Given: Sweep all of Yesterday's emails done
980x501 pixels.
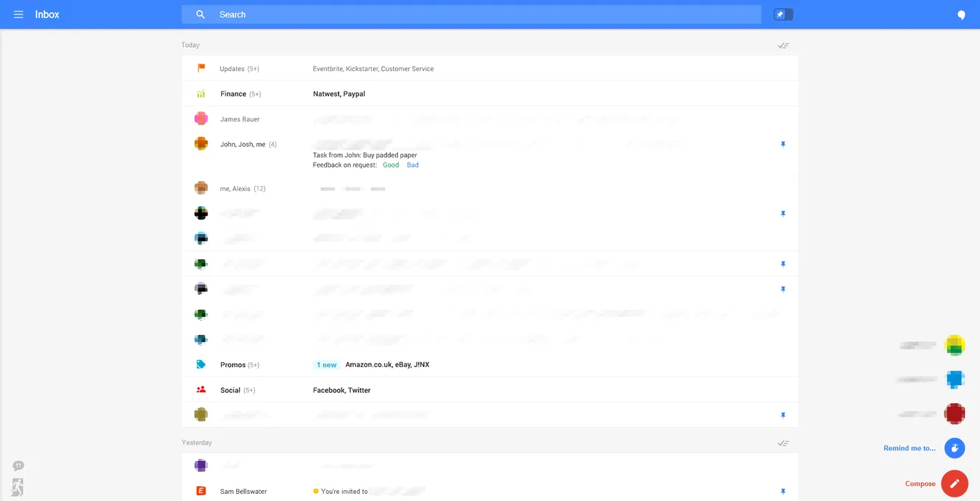Looking at the screenshot, I should point(783,443).
